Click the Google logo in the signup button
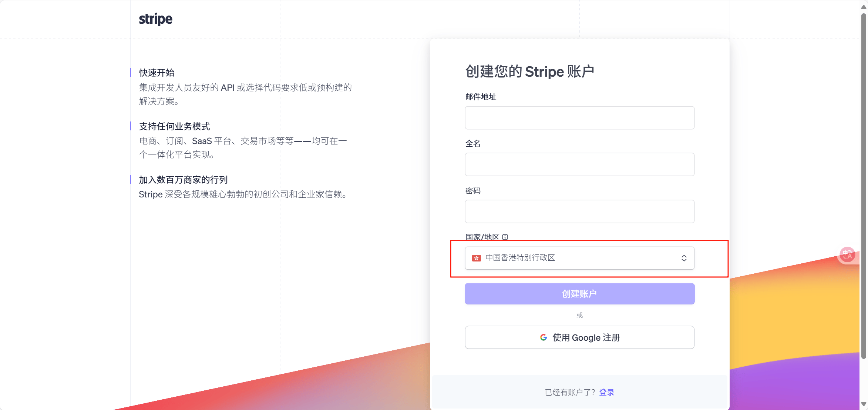The height and width of the screenshot is (410, 868). [x=543, y=337]
